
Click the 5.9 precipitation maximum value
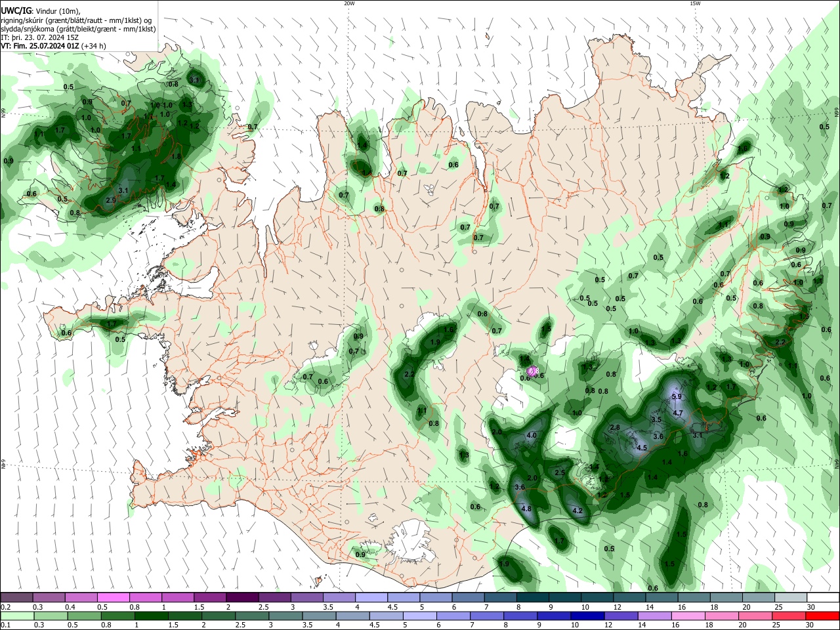coord(677,396)
